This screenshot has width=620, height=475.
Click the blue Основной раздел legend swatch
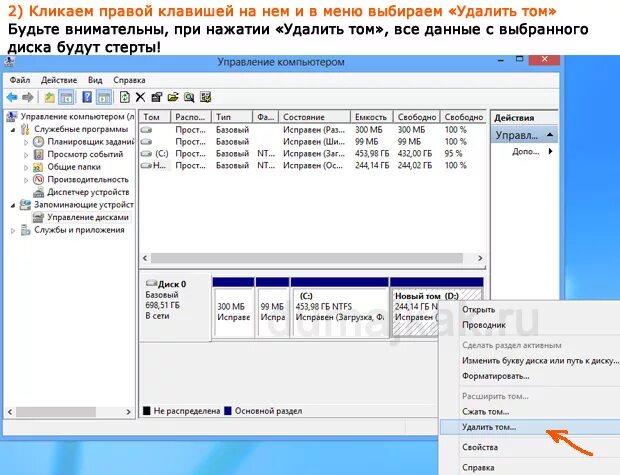point(228,411)
